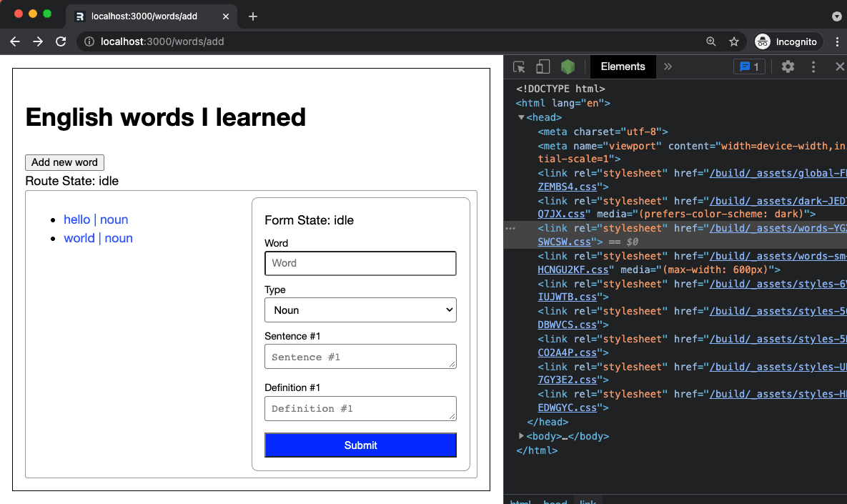
Task: Switch to the Elements tab in DevTools
Action: coord(623,66)
